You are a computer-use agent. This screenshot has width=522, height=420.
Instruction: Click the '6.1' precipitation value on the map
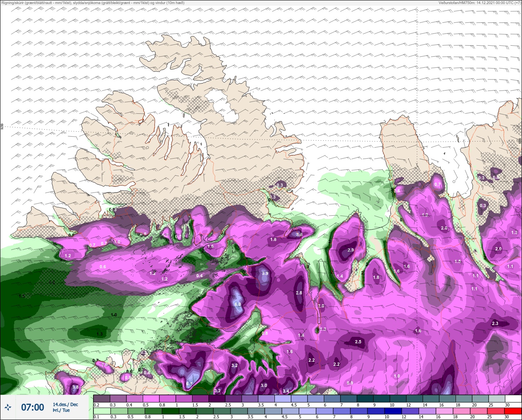pos(189,384)
